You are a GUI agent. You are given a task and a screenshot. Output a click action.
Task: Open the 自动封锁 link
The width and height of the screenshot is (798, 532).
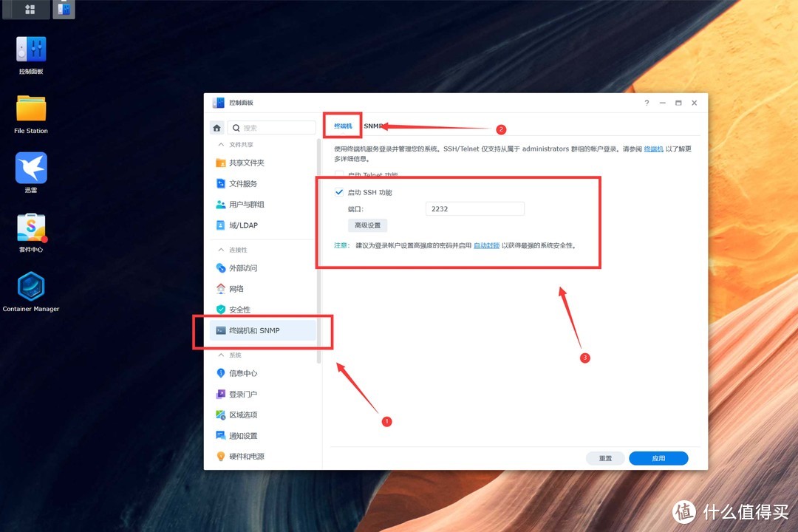[x=486, y=245]
